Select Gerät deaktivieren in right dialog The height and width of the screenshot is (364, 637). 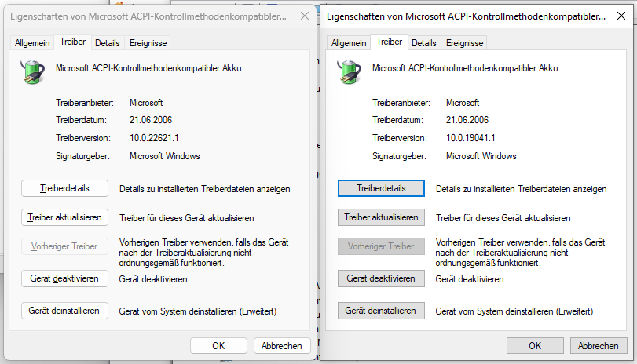[x=381, y=278]
